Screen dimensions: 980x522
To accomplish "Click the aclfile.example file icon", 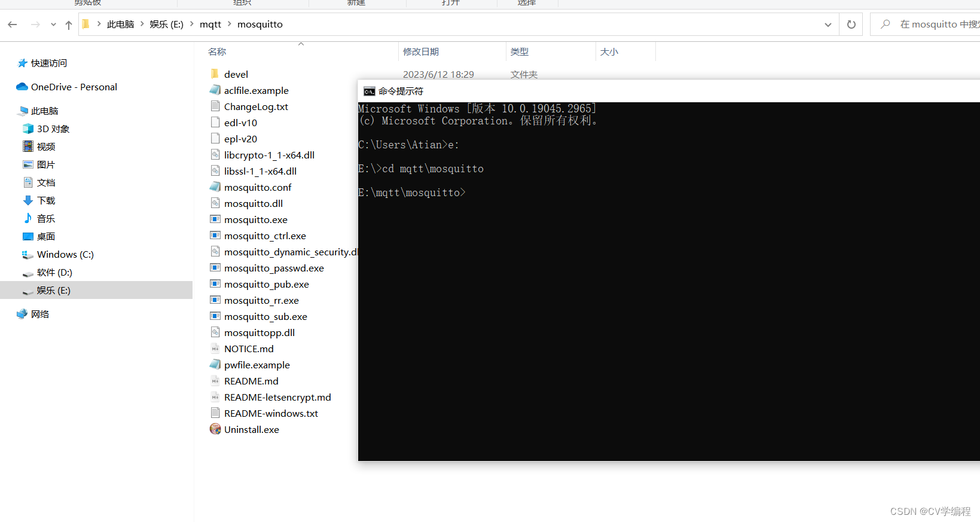I will tap(215, 90).
